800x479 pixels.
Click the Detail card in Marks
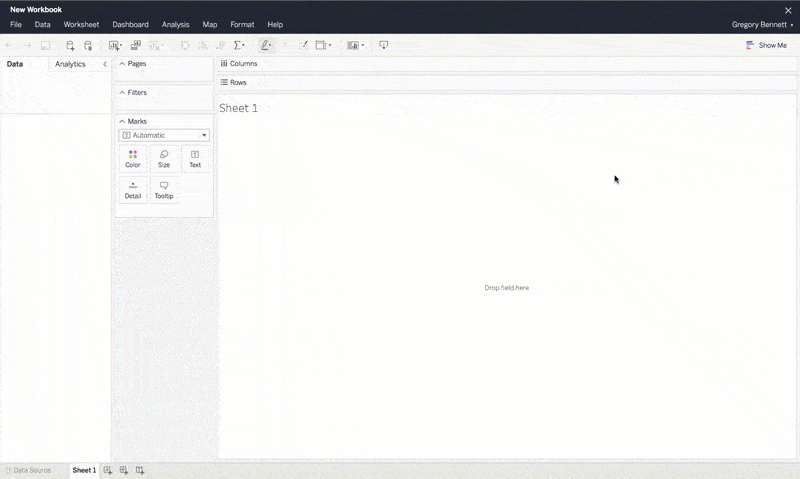[133, 190]
